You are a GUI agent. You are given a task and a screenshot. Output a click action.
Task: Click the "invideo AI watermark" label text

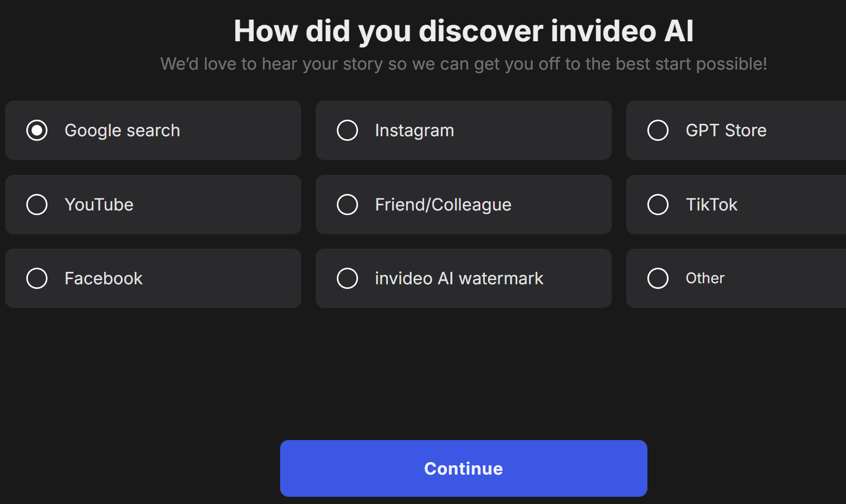(x=459, y=279)
